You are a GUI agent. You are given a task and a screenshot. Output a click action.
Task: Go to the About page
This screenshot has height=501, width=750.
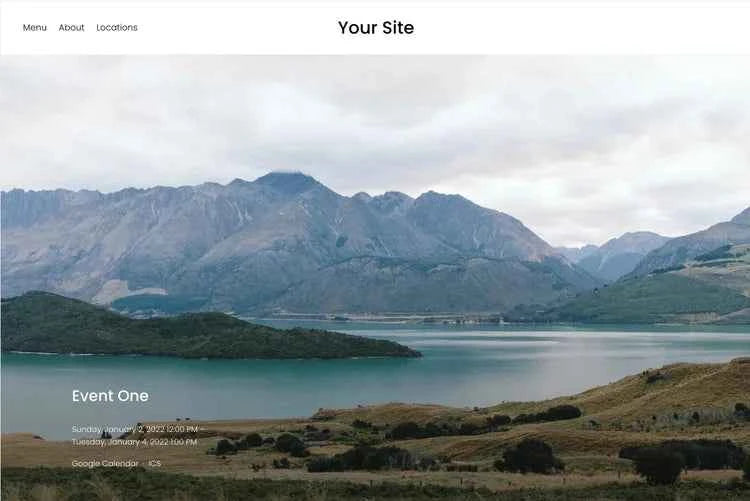click(71, 28)
